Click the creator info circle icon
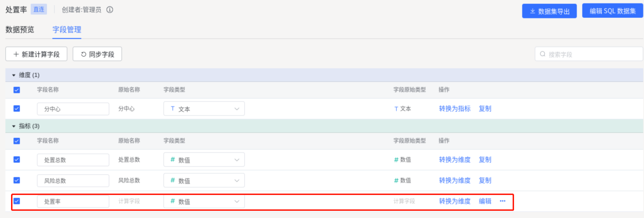The width and height of the screenshot is (644, 218). 110,10
